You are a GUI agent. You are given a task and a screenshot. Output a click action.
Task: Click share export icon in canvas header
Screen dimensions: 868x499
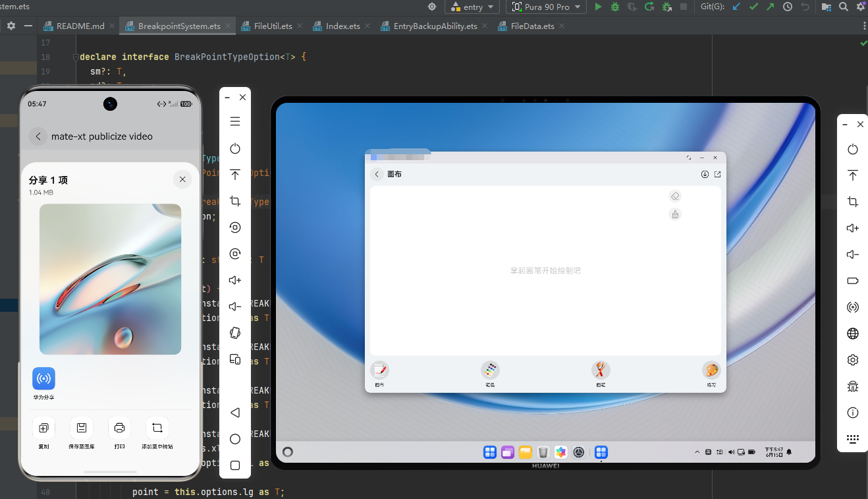pos(718,174)
